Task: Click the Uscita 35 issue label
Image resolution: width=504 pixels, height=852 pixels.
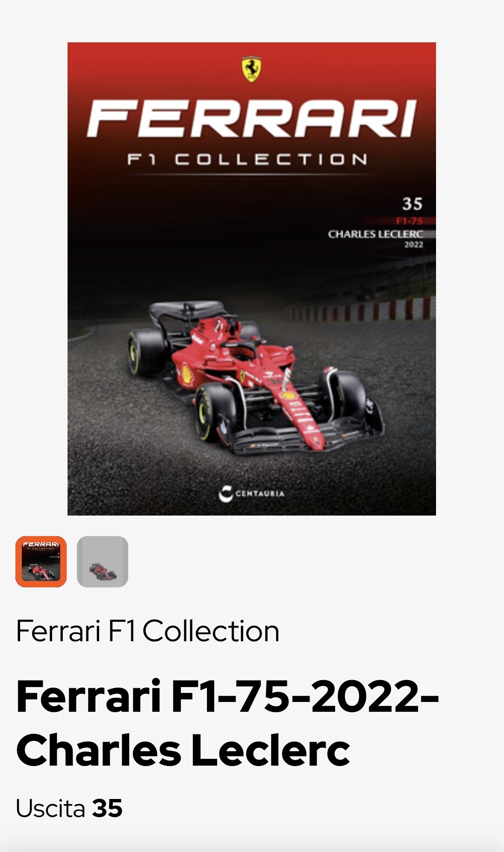Action: (69, 808)
